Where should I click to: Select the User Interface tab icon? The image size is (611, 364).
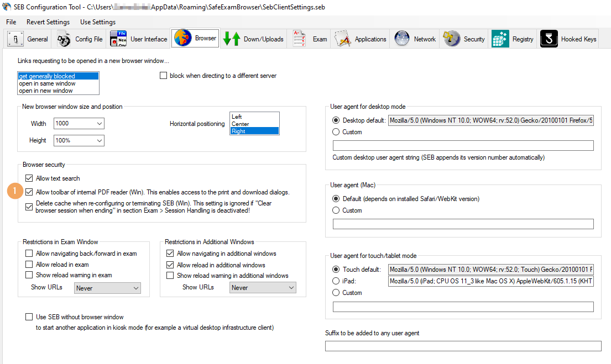point(118,39)
